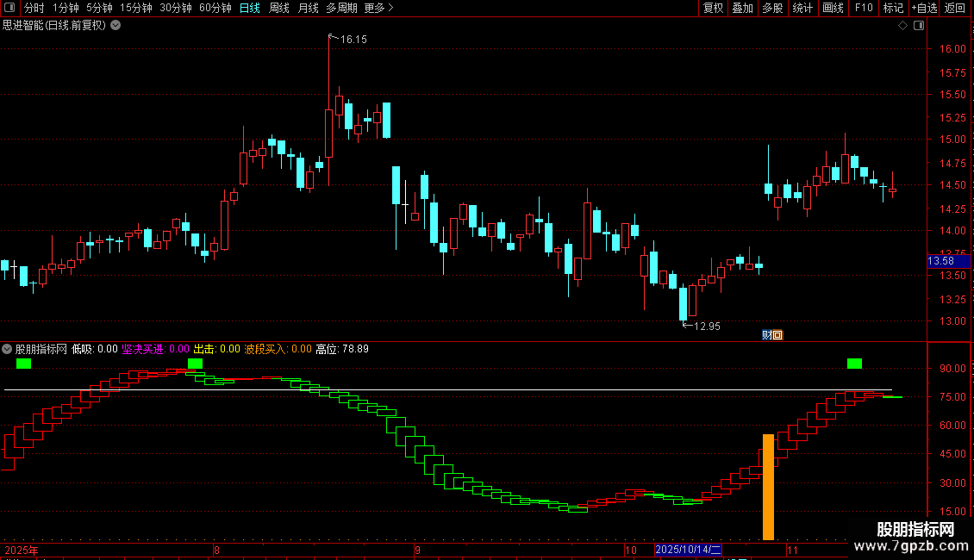The width and height of the screenshot is (974, 560).
Task: Switch to 分时 intraday view
Action: click(x=34, y=8)
